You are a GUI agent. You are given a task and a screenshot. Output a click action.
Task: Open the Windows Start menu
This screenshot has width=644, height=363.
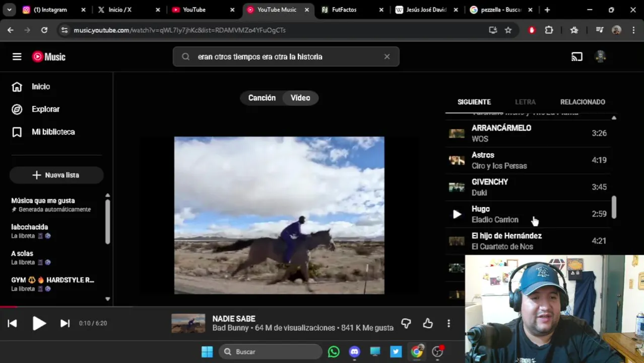pos(207,352)
